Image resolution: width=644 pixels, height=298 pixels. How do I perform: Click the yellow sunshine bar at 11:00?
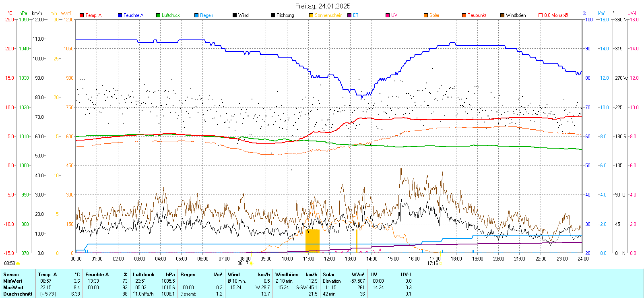tap(312, 241)
